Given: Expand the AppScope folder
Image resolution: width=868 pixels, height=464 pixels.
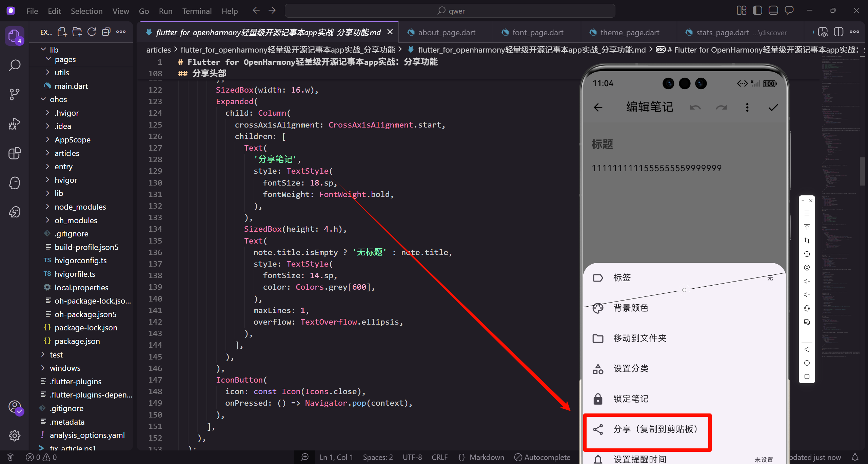Looking at the screenshot, I should (47, 140).
